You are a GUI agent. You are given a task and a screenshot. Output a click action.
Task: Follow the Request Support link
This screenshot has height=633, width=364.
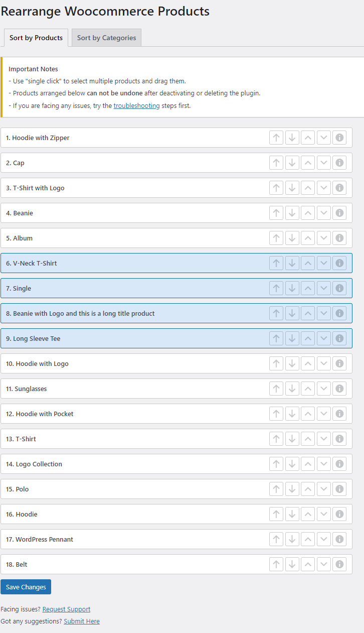coord(66,609)
